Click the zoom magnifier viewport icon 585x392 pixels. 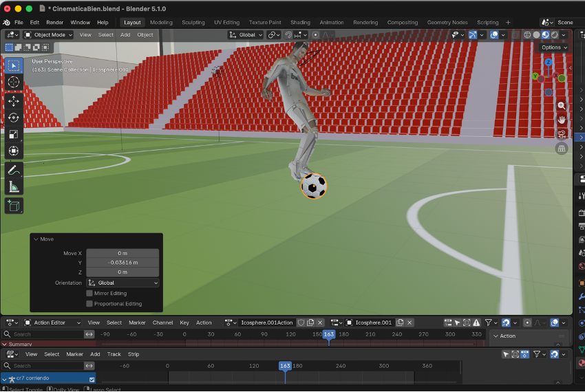562,106
